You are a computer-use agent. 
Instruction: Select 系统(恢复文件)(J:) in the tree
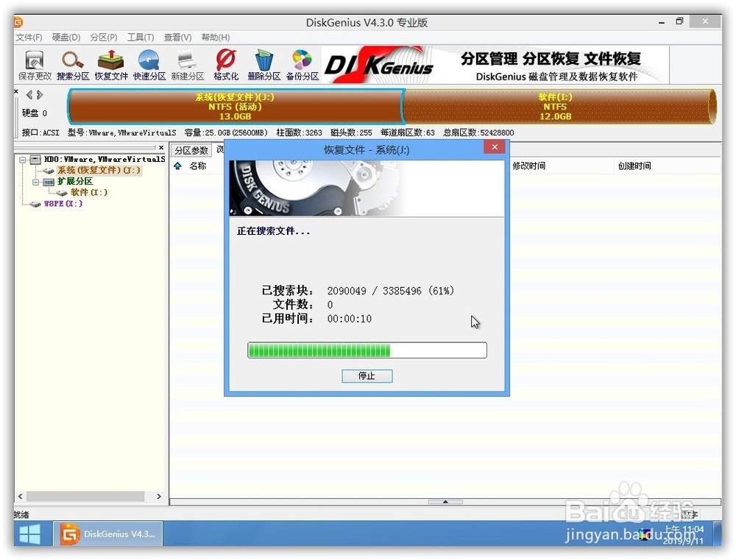pyautogui.click(x=99, y=171)
